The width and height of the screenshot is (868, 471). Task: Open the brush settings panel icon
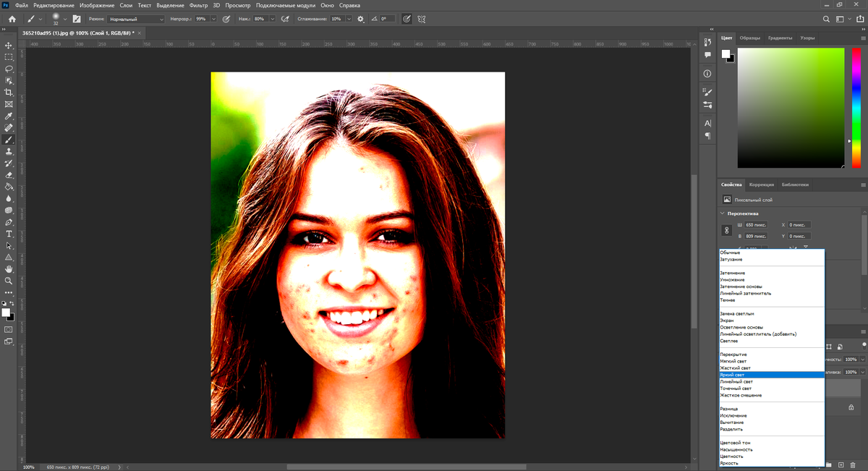click(77, 19)
